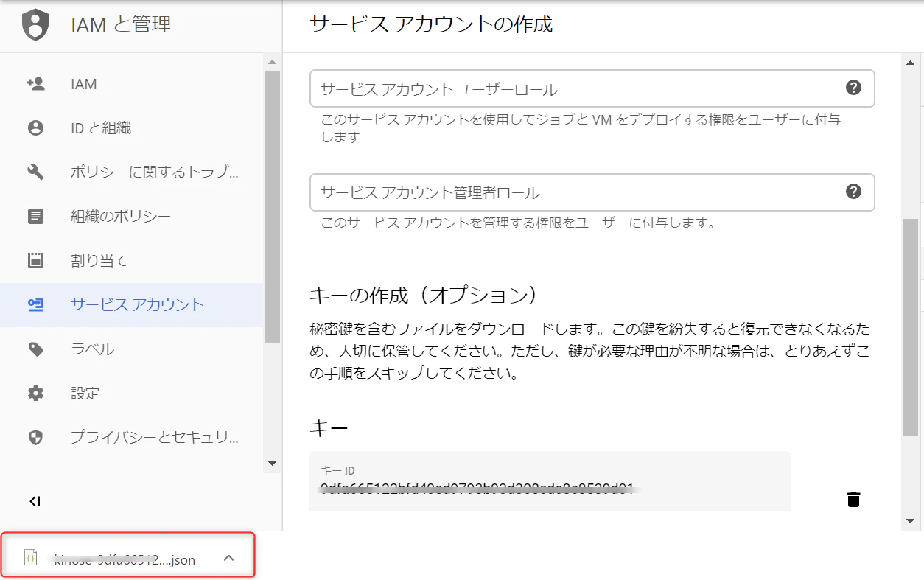
Task: Delete the key with the trash icon
Action: click(853, 500)
